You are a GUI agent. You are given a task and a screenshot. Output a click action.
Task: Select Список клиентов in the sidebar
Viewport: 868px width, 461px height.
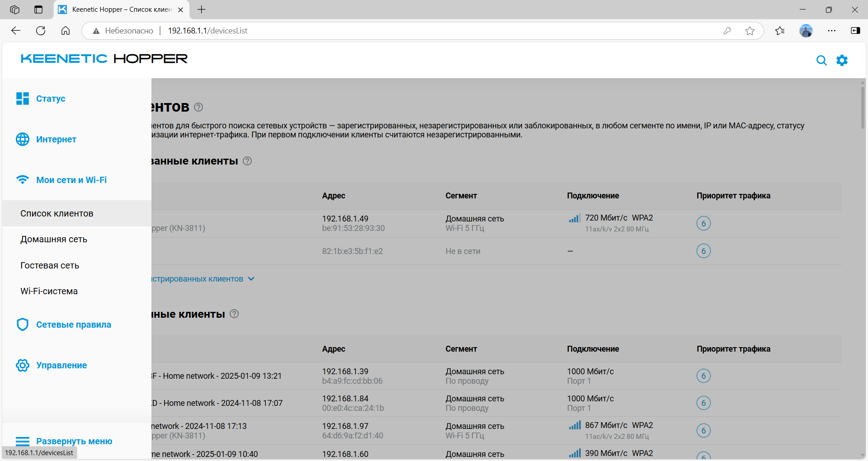(57, 213)
